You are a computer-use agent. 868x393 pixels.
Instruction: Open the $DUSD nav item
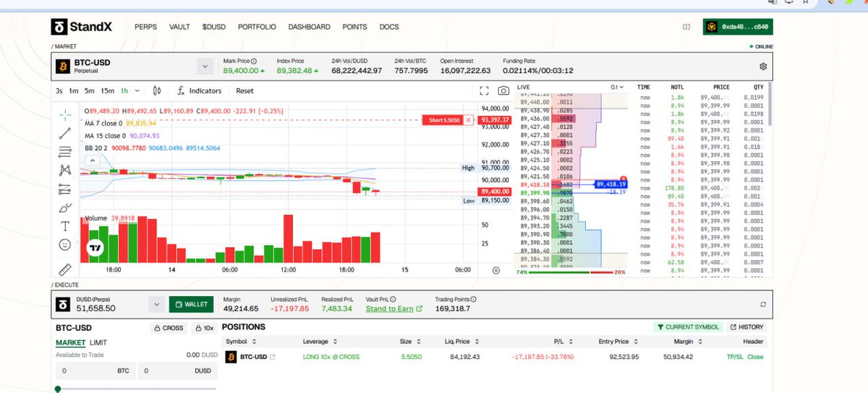point(214,27)
